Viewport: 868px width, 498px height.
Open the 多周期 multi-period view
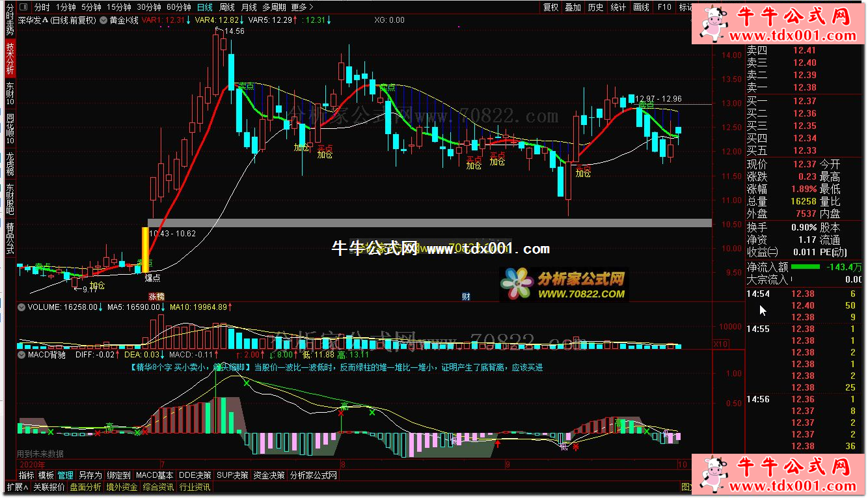pos(274,7)
